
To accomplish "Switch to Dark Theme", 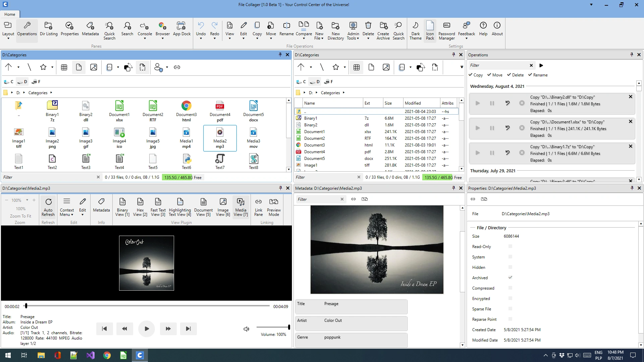I will (415, 30).
